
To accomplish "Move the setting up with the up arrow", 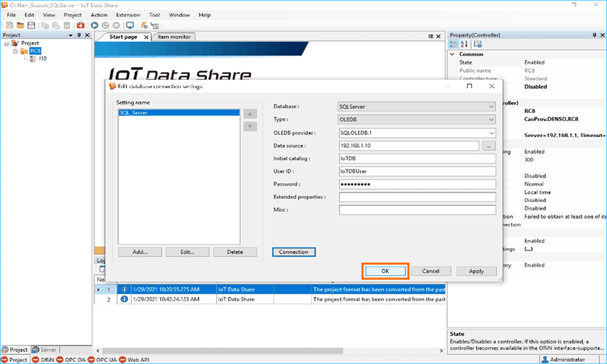I will (250, 114).
